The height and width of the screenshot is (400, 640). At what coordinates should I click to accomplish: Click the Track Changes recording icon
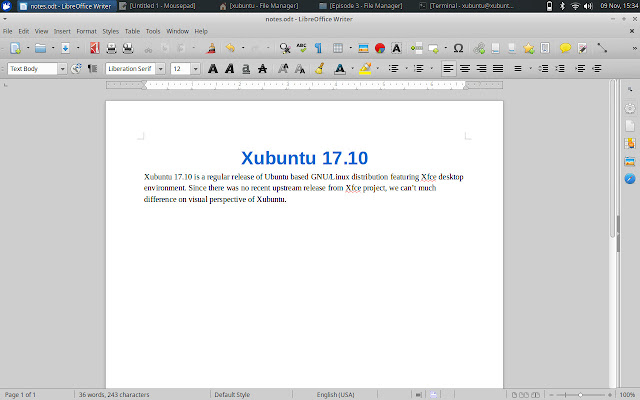(582, 48)
